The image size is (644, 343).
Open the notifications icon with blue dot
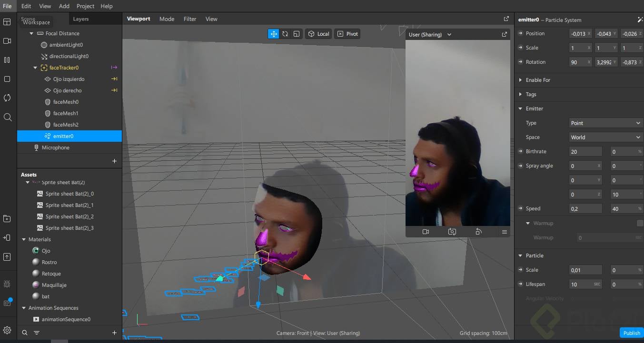[x=7, y=303]
